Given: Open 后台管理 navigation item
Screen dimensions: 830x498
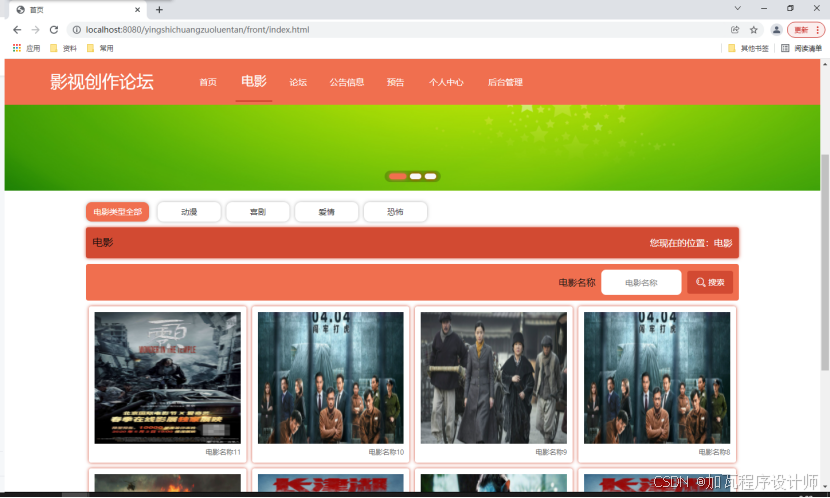Looking at the screenshot, I should pyautogui.click(x=505, y=82).
